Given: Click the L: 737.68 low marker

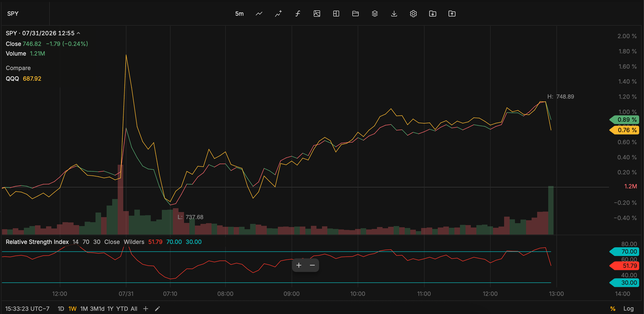Looking at the screenshot, I should point(190,217).
